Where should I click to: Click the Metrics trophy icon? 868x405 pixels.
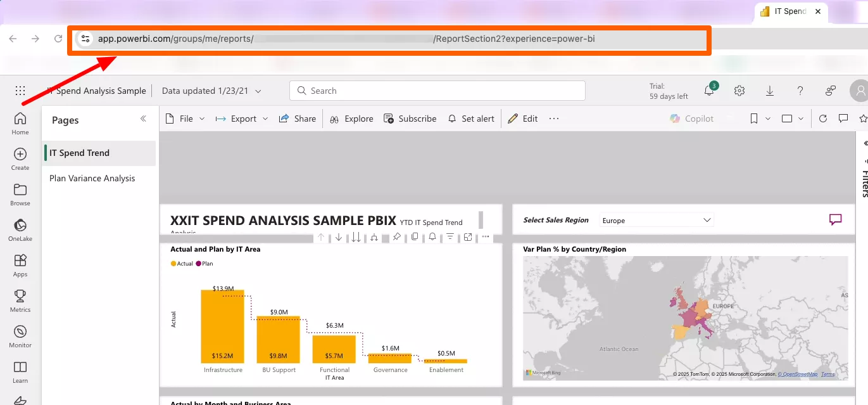point(20,300)
